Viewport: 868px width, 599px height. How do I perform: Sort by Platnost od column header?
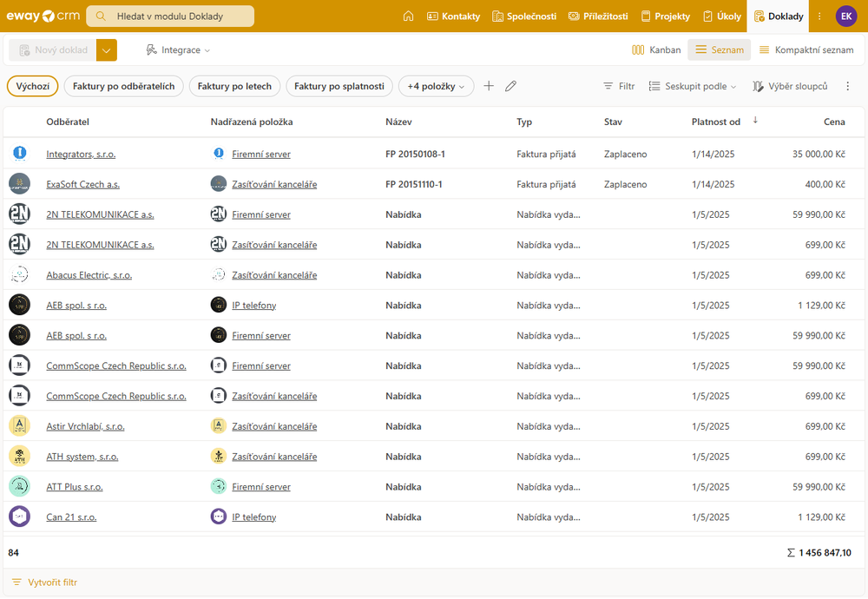[716, 122]
